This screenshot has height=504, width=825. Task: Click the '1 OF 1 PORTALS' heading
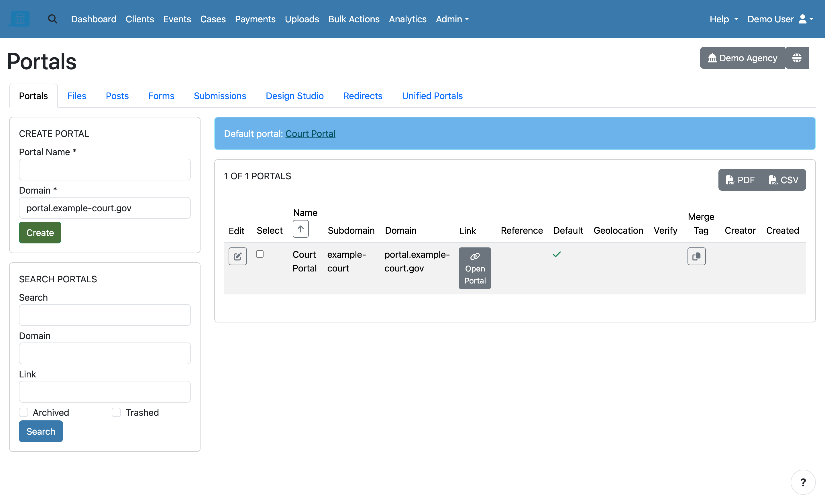258,176
